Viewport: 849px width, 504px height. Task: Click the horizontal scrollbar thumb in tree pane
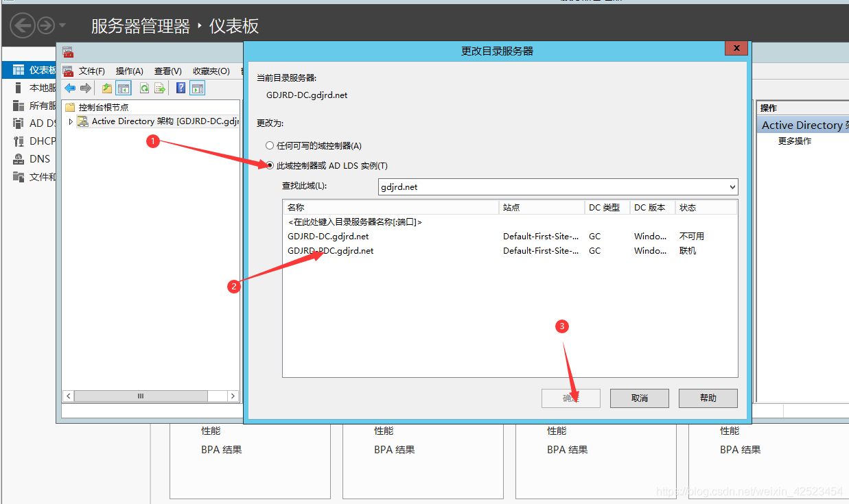click(x=141, y=396)
